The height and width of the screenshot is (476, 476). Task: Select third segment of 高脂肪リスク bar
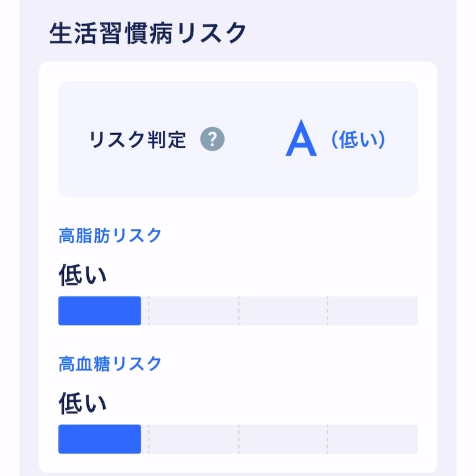(283, 311)
